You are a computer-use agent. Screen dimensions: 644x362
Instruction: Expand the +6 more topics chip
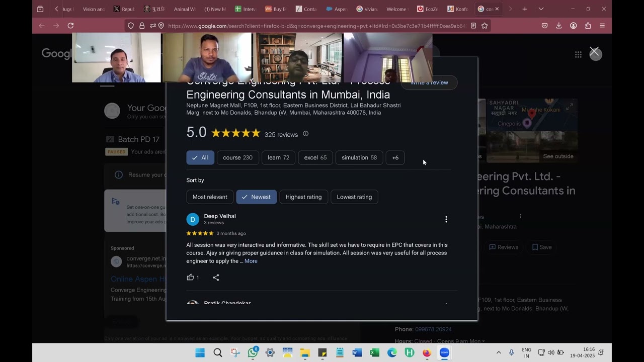coord(395,157)
